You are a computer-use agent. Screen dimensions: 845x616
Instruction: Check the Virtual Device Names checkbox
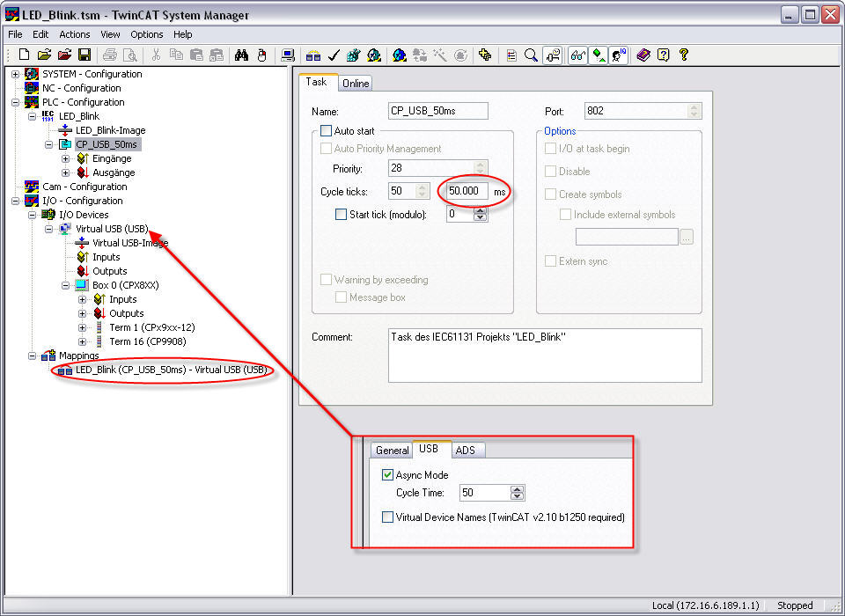tap(387, 517)
